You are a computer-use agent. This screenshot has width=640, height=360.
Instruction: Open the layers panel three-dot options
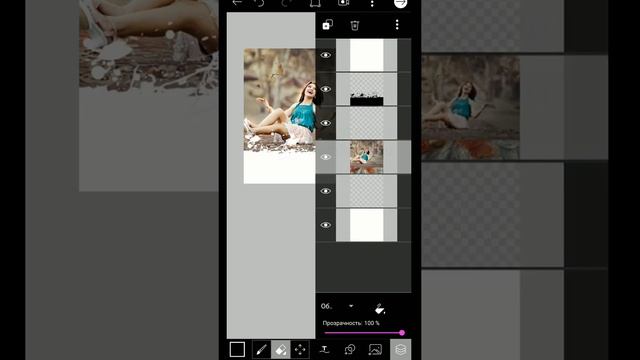point(397,25)
